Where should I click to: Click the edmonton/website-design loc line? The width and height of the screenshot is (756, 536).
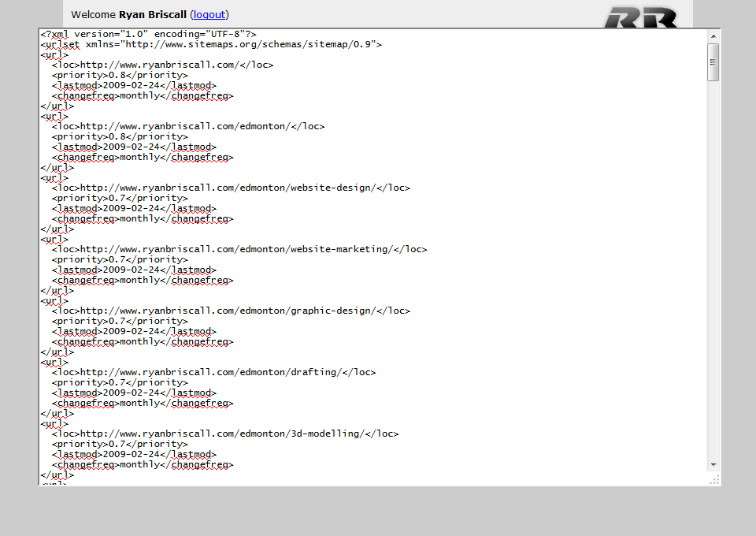pyautogui.click(x=231, y=188)
